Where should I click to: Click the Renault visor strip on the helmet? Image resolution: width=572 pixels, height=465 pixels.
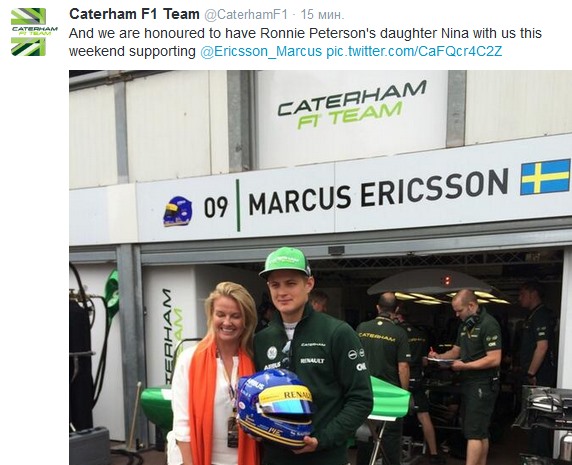tap(286, 395)
